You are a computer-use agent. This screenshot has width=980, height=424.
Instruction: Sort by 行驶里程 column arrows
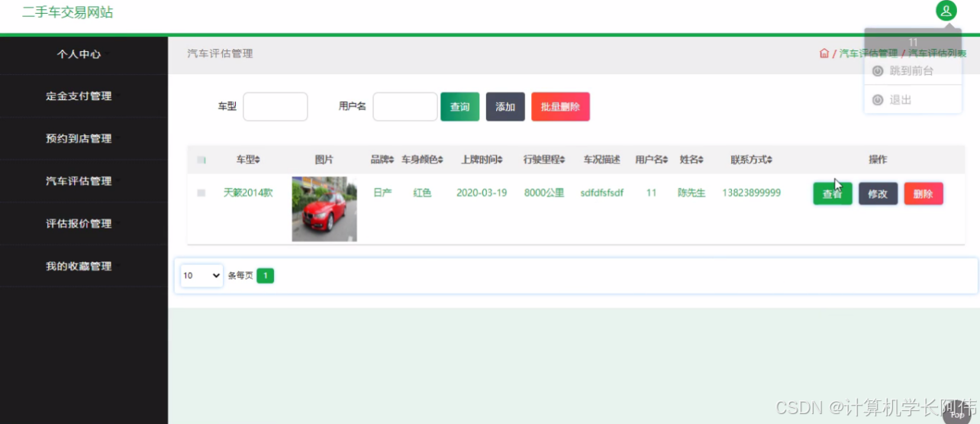point(563,160)
